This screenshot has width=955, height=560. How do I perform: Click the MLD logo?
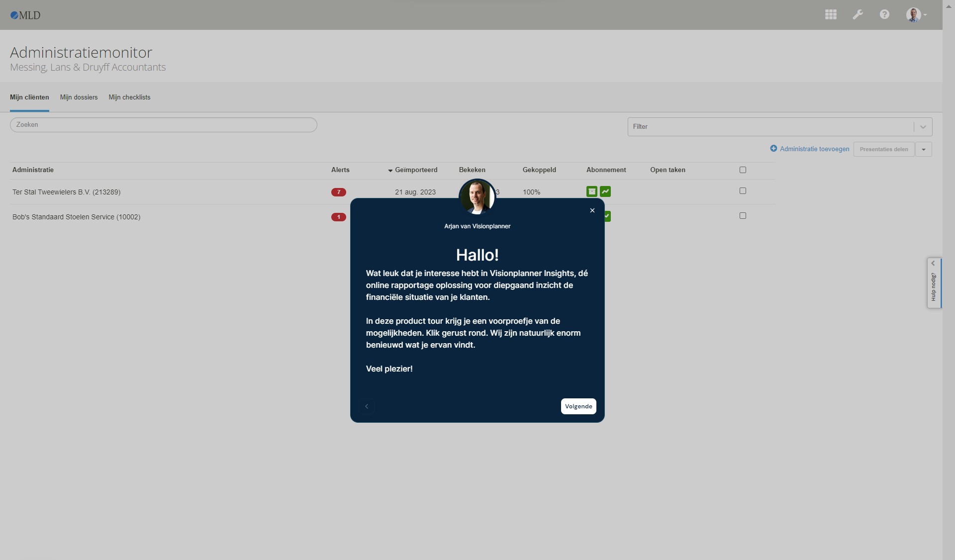tap(25, 15)
